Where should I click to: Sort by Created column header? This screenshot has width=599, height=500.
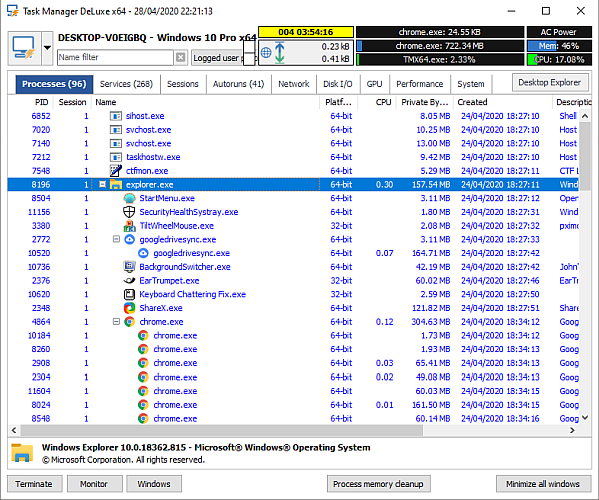(x=502, y=102)
